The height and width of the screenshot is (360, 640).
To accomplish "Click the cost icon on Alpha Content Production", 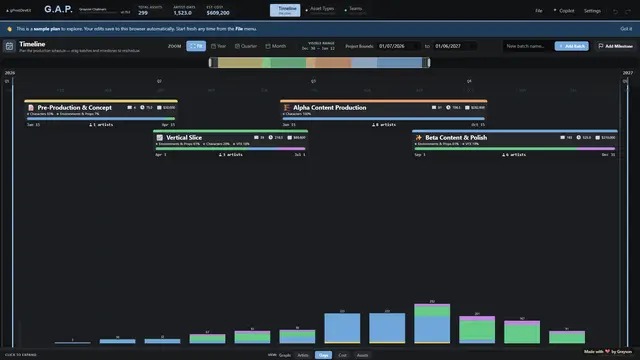I will pos(467,108).
